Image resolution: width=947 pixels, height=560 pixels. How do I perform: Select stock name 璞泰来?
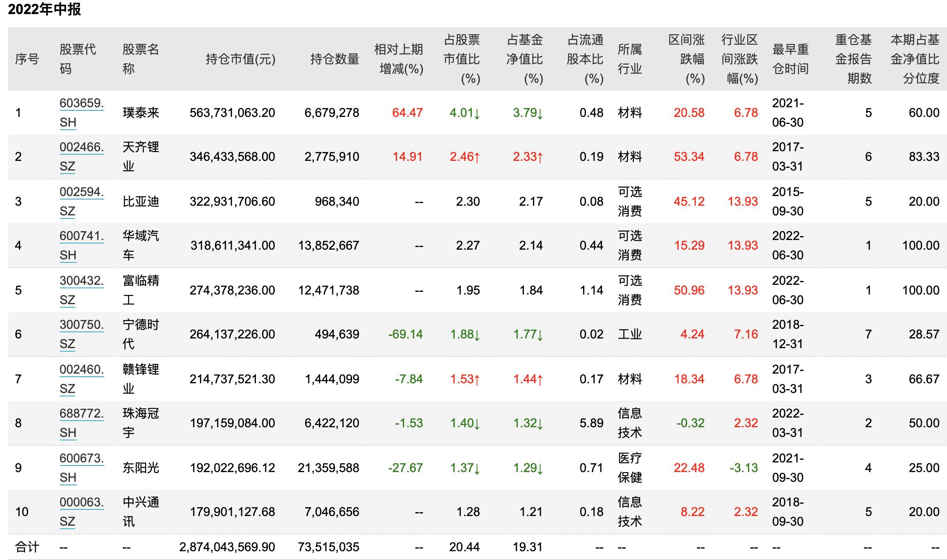pyautogui.click(x=141, y=113)
